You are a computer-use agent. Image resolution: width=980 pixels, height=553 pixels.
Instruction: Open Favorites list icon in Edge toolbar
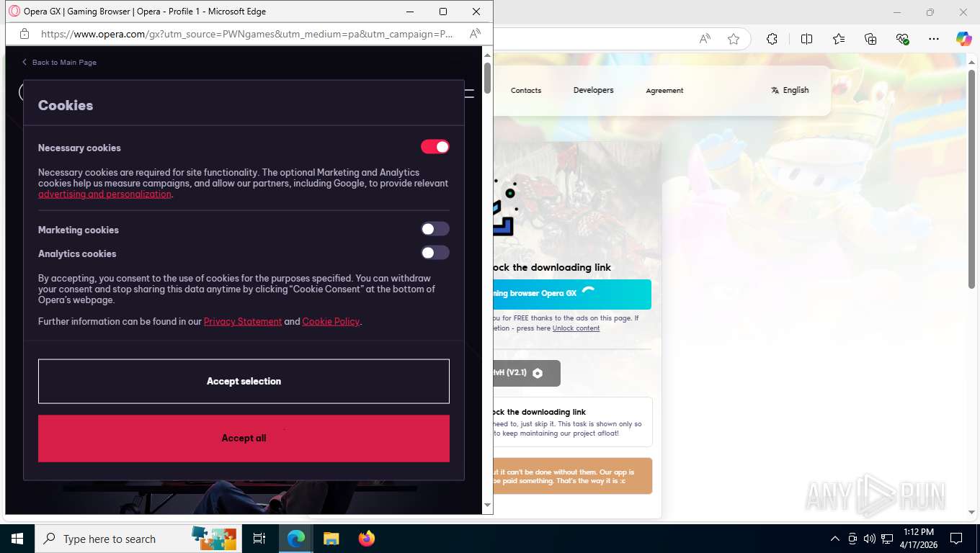[839, 39]
